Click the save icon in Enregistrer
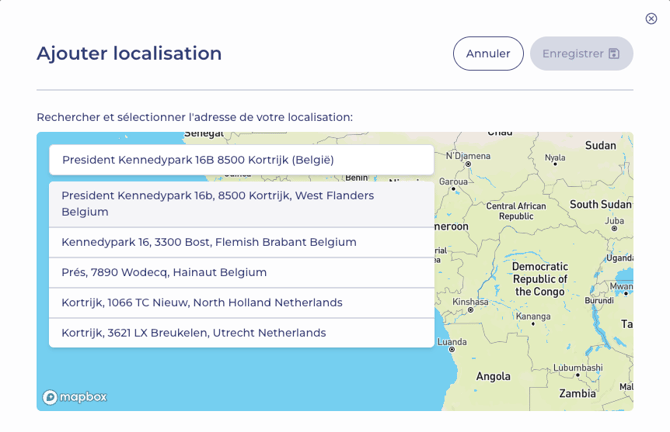The image size is (670, 432). (x=614, y=53)
